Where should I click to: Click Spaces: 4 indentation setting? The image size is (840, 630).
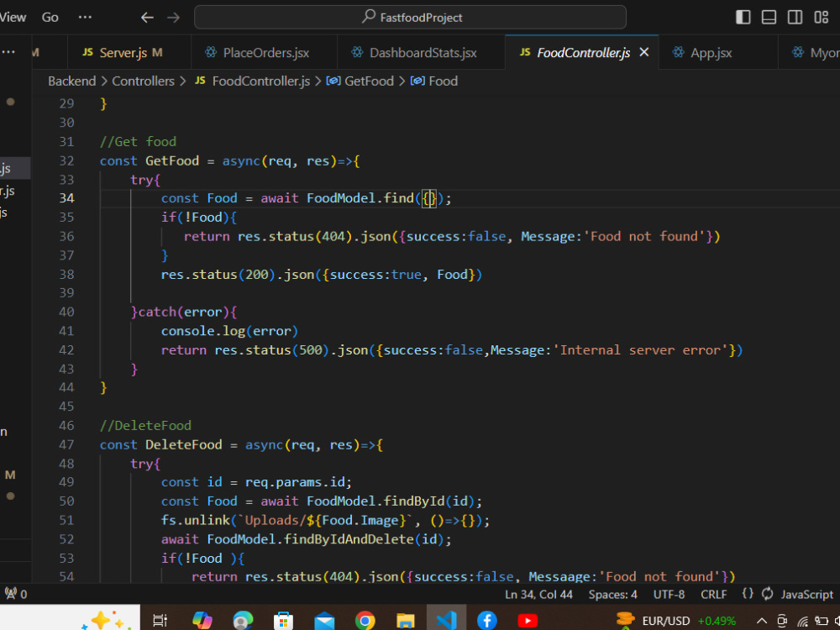[x=612, y=594]
